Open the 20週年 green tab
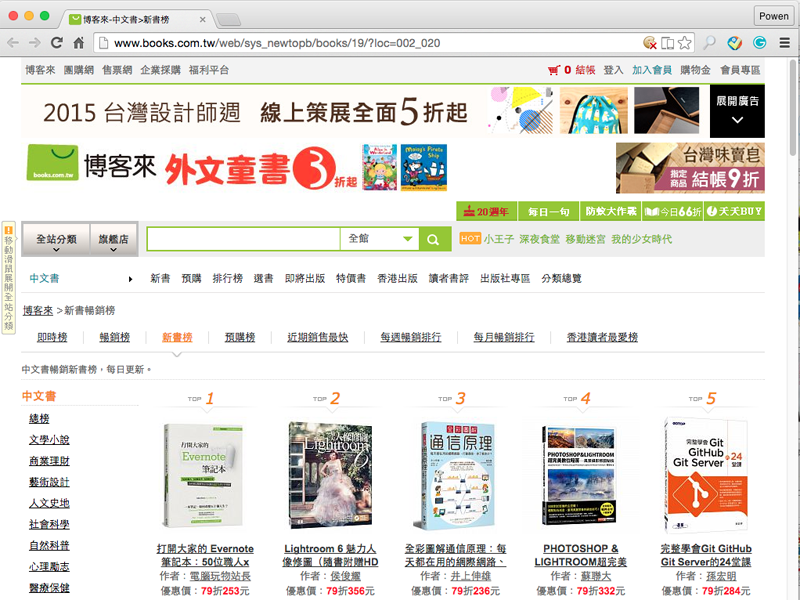The image size is (800, 600). tap(487, 211)
